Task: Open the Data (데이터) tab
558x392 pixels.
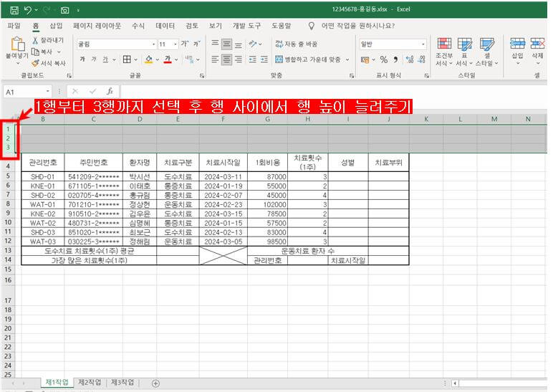Action: click(165, 26)
